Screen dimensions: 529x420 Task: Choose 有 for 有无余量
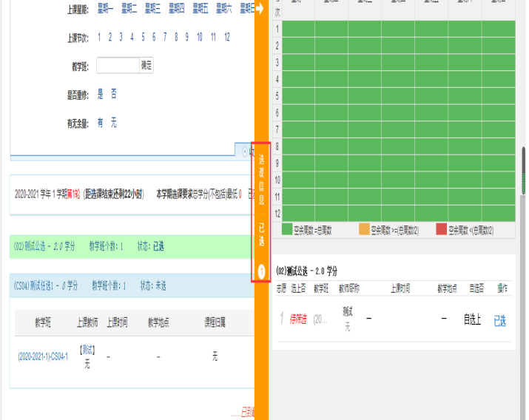click(100, 123)
